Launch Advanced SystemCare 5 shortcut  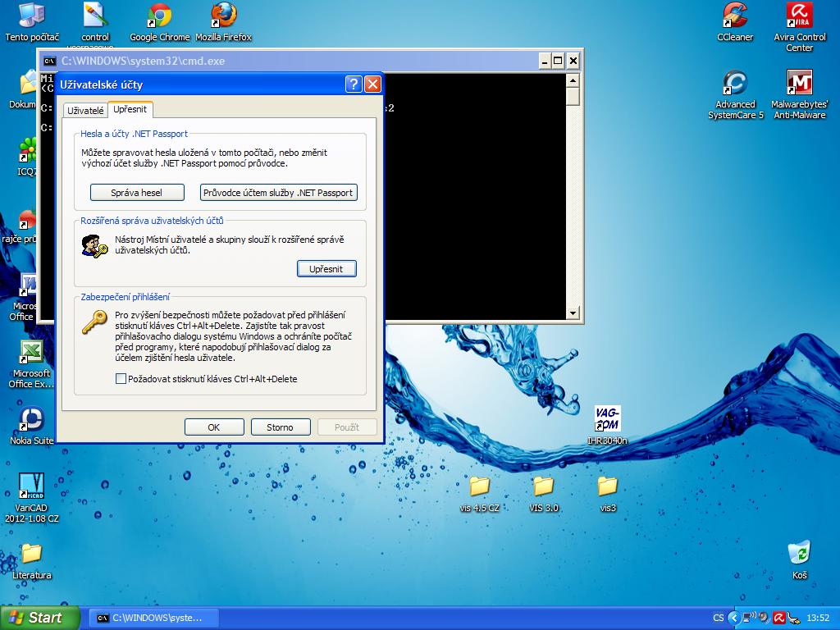(734, 84)
